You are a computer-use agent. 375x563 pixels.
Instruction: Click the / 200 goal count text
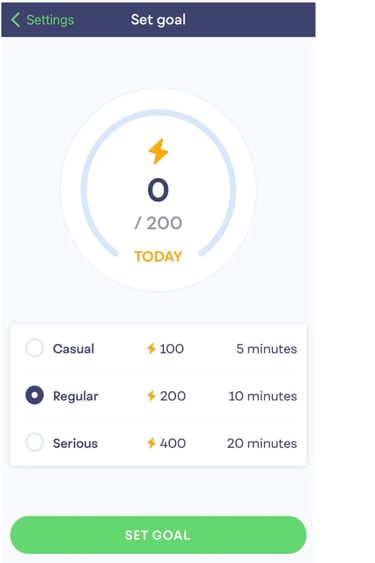[x=158, y=223]
